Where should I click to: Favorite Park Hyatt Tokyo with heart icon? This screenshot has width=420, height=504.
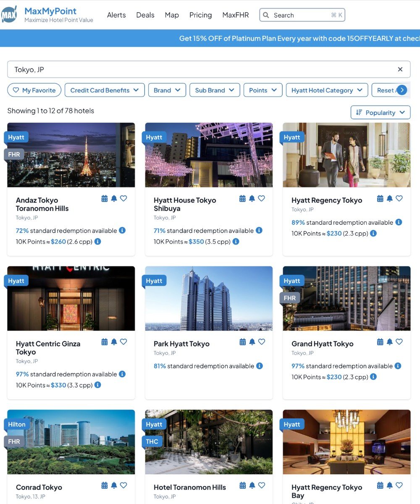(261, 342)
